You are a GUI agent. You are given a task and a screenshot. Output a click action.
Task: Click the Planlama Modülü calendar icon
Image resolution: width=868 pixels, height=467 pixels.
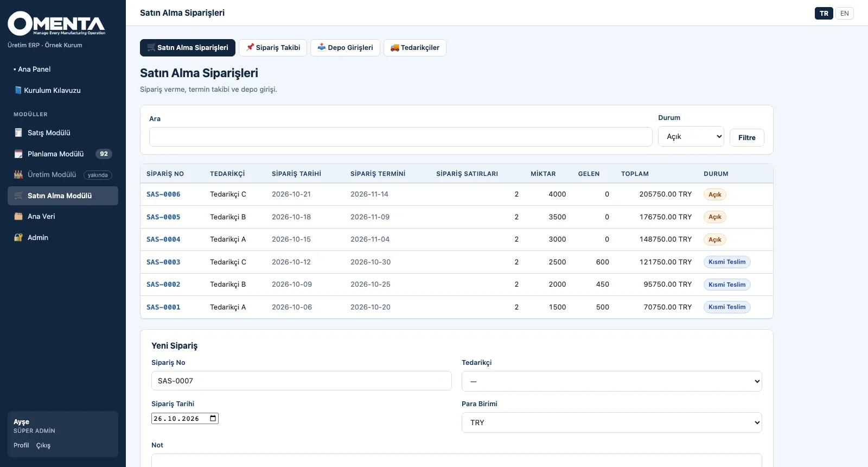[18, 154]
